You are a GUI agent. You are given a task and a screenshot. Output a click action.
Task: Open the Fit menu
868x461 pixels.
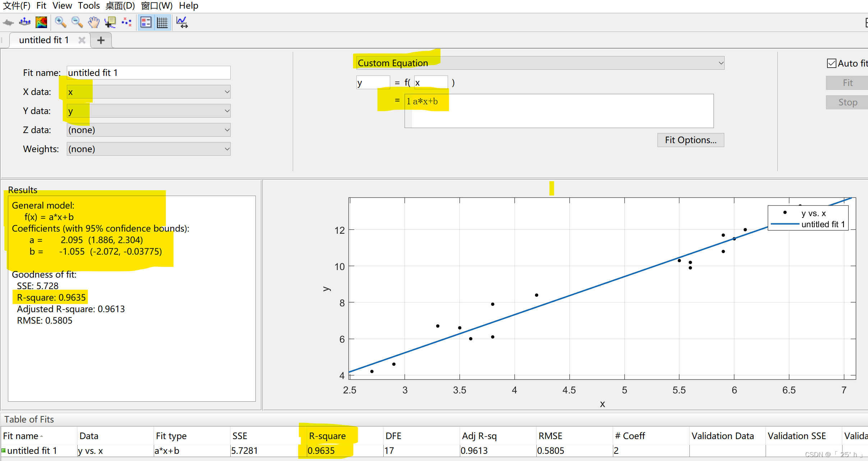tap(41, 6)
